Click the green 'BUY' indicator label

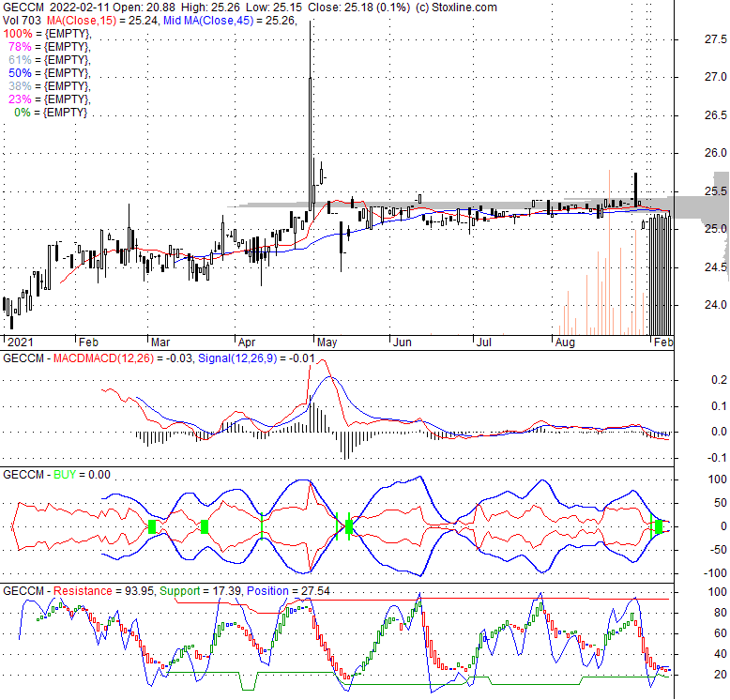[x=65, y=475]
